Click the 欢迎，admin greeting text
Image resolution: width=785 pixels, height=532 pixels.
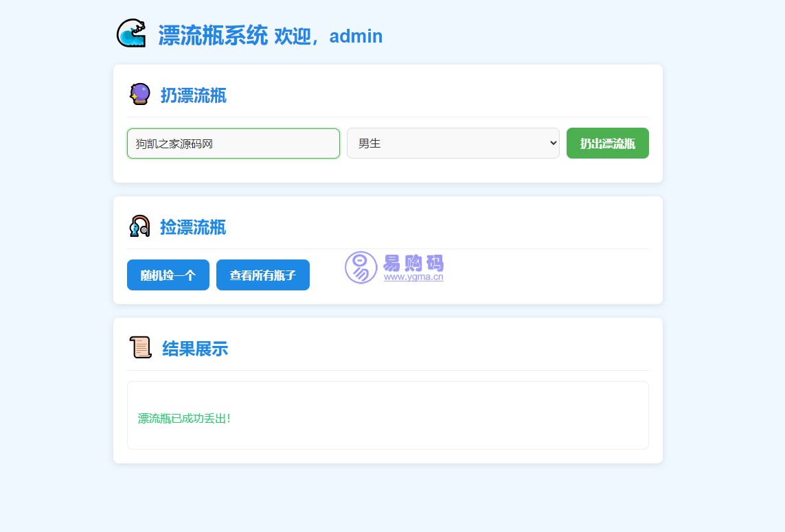328,36
